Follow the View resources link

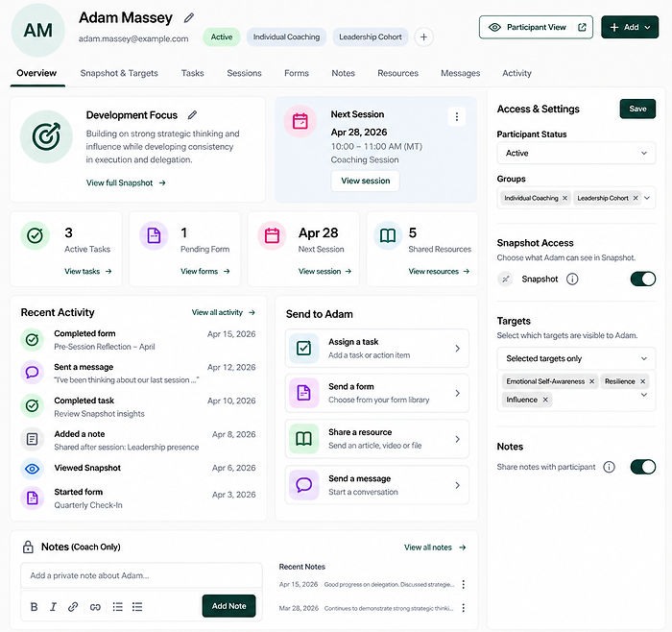[439, 272]
